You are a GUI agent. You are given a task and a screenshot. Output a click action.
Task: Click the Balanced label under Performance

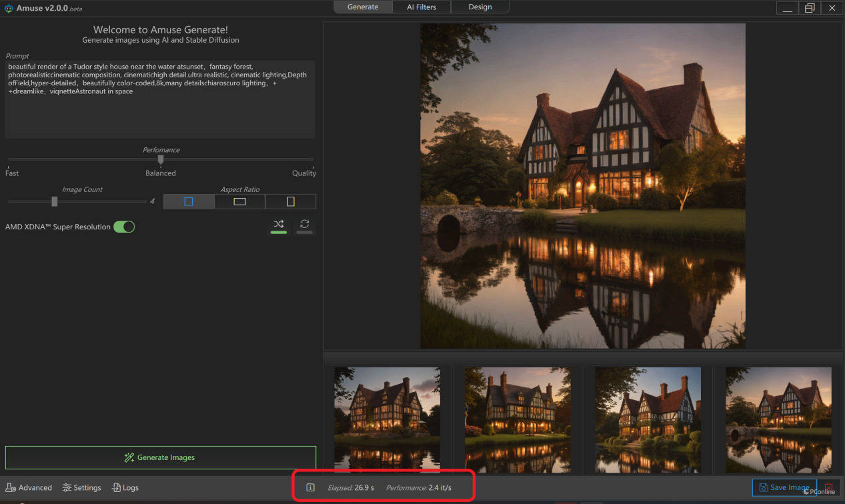[x=161, y=173]
